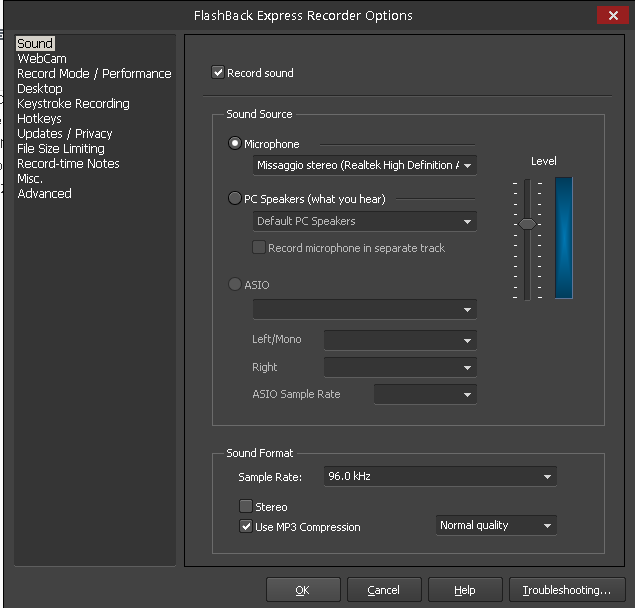635x608 pixels.
Task: Open Updates / Privacy section
Action: (x=64, y=133)
